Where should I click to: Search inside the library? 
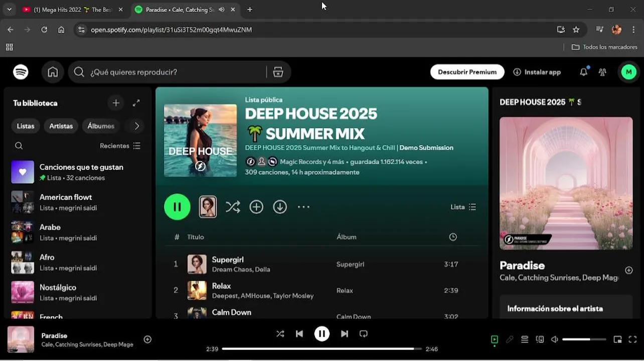[x=19, y=146]
